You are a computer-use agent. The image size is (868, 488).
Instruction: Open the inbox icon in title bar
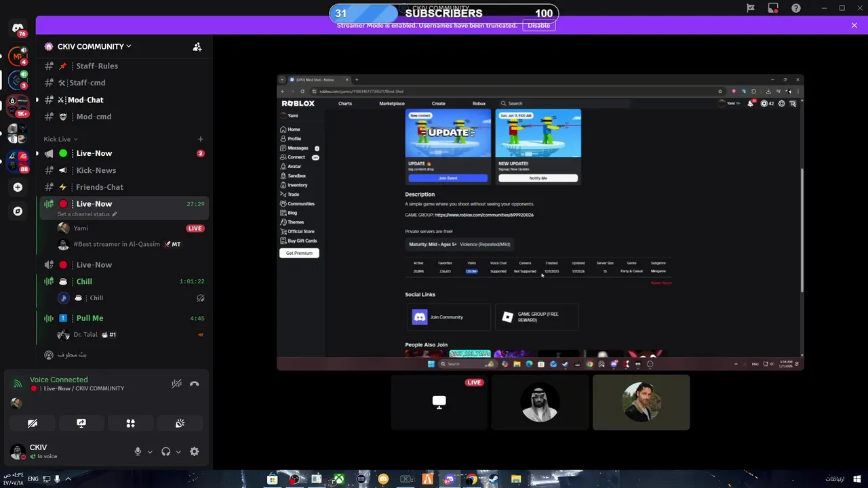[x=773, y=8]
